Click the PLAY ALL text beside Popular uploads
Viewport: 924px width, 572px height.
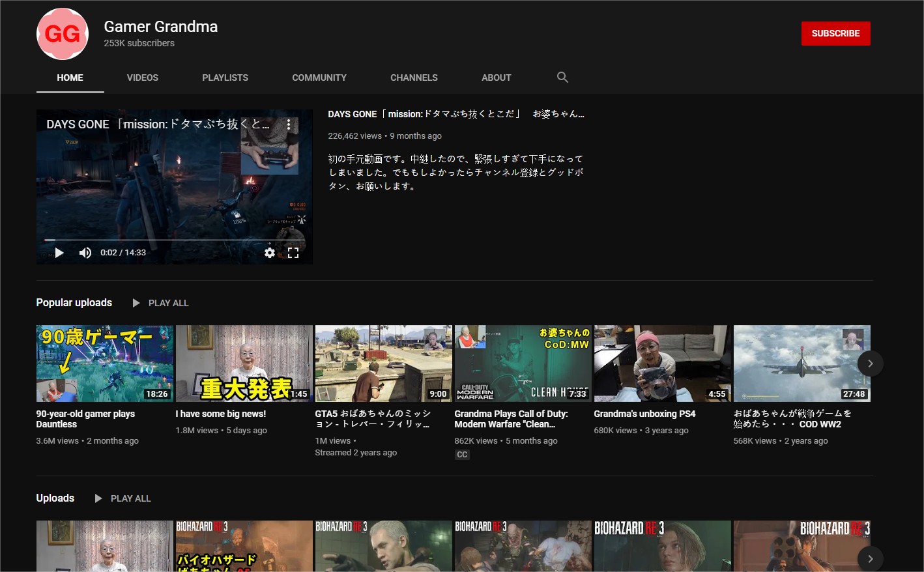pyautogui.click(x=168, y=303)
